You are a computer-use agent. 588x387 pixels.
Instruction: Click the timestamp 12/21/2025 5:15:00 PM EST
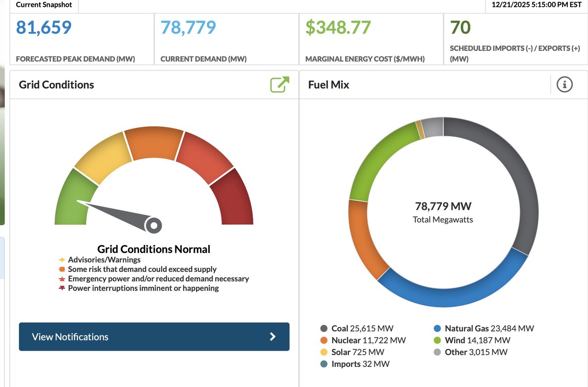coord(538,4)
